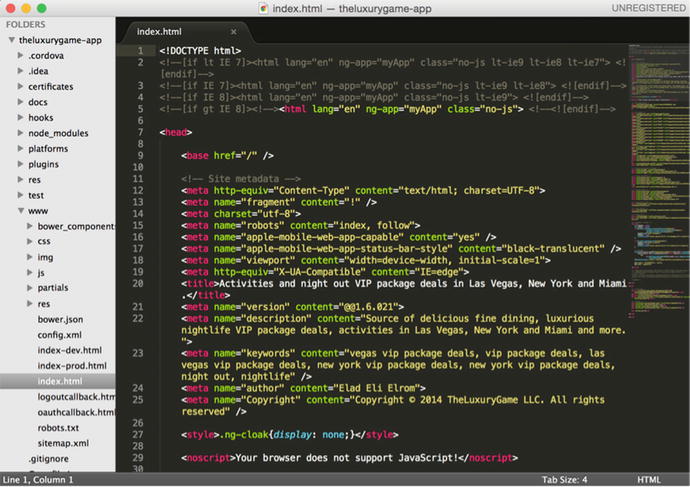690x487 pixels.
Task: Click line number 20 in the gutter
Action: (138, 283)
